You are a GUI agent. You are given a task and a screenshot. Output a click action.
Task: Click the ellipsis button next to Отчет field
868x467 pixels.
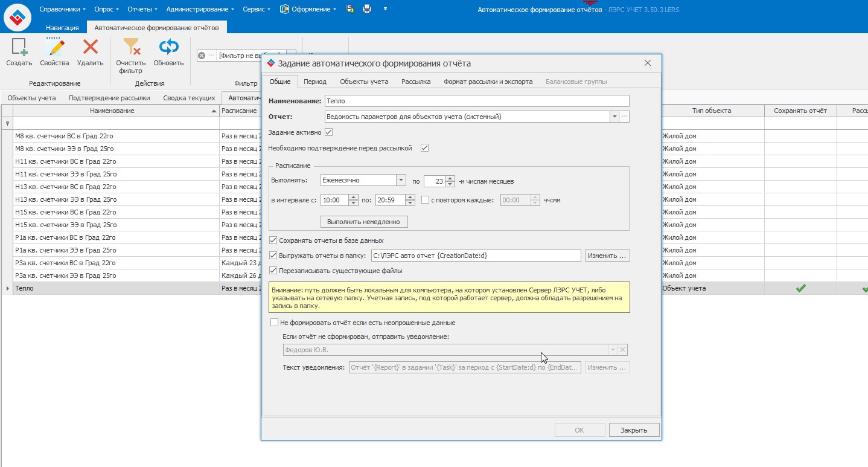(x=625, y=117)
